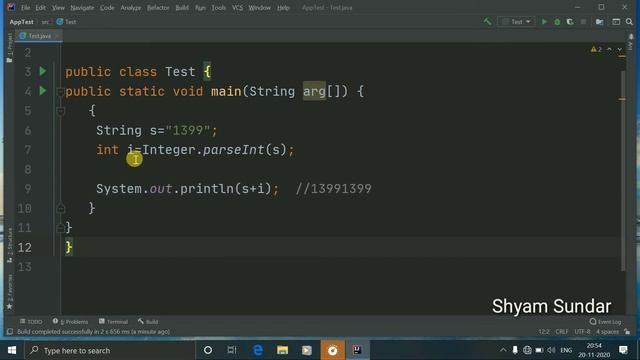Open the Help menu
640x360 pixels.
click(x=283, y=7)
